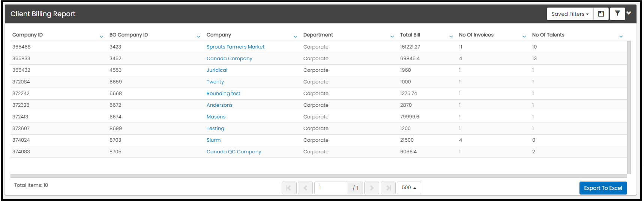Jump to the last page
The image size is (644, 203).
click(388, 188)
